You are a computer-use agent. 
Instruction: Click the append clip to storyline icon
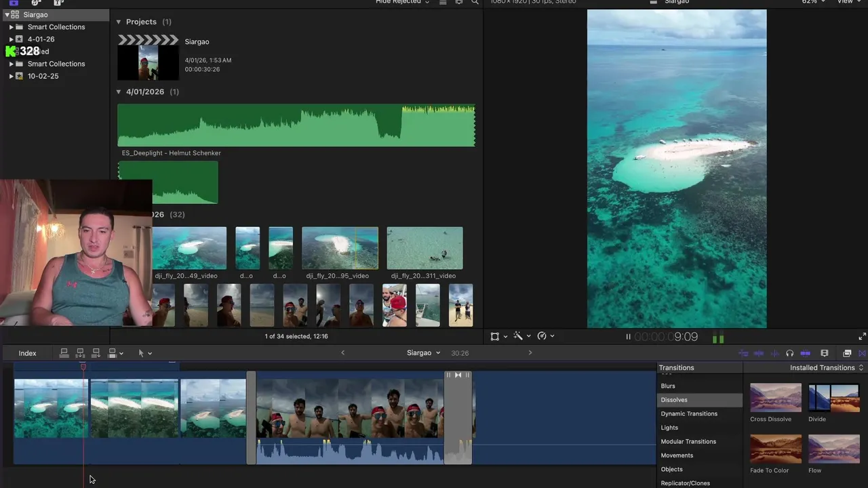pyautogui.click(x=96, y=353)
